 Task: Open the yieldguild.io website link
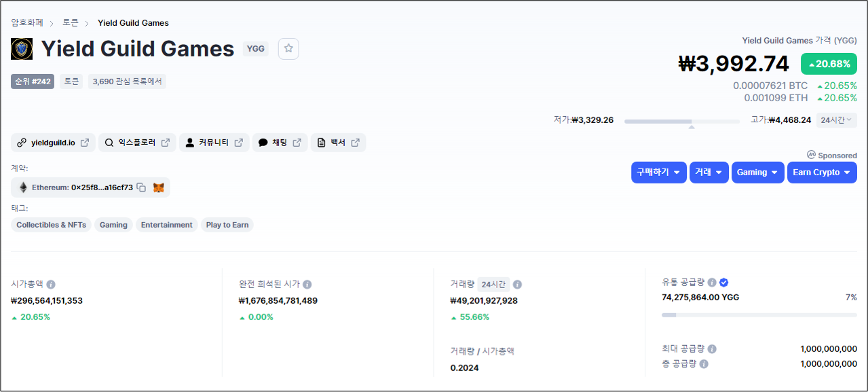click(x=53, y=143)
